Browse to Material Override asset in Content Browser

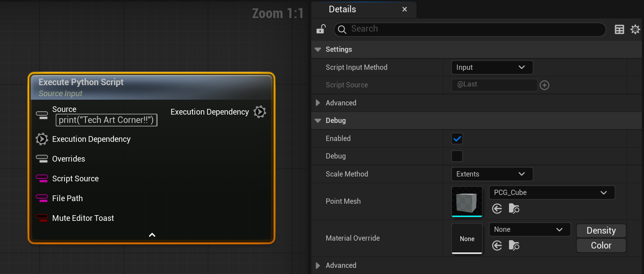pyautogui.click(x=514, y=245)
